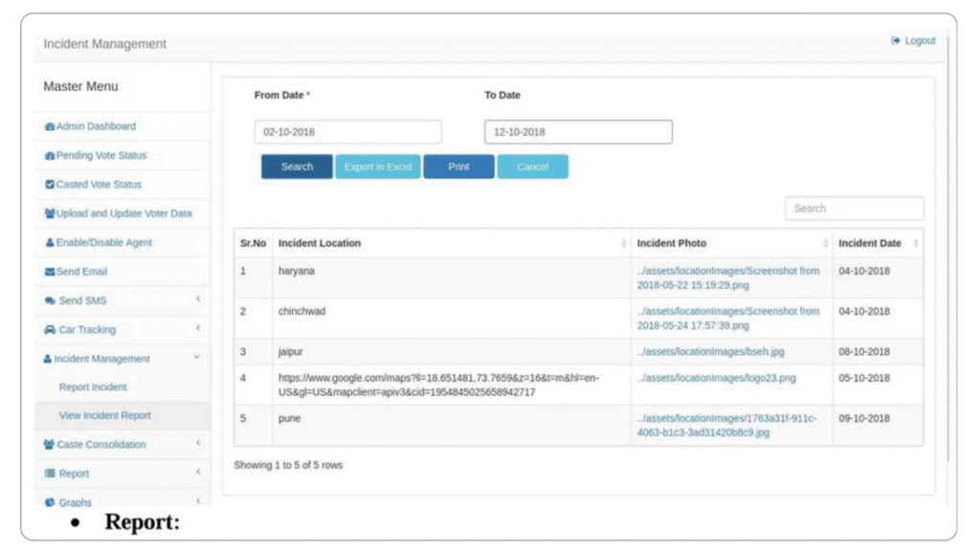Click the Logout icon at top right
980x552 pixels.
click(896, 41)
